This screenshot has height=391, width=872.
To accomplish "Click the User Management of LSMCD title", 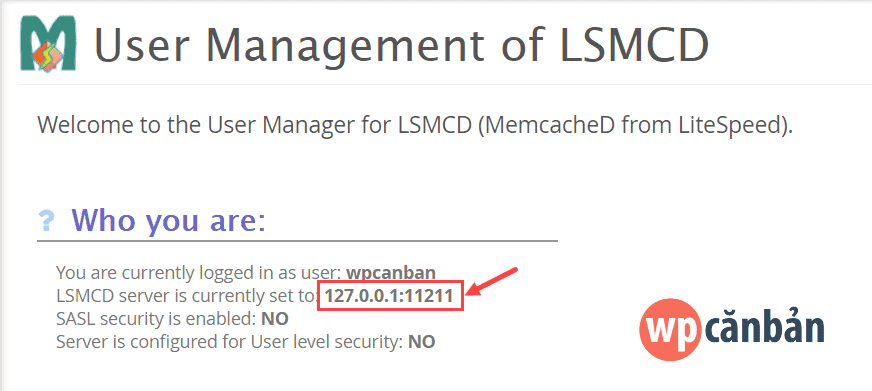I will click(x=402, y=44).
